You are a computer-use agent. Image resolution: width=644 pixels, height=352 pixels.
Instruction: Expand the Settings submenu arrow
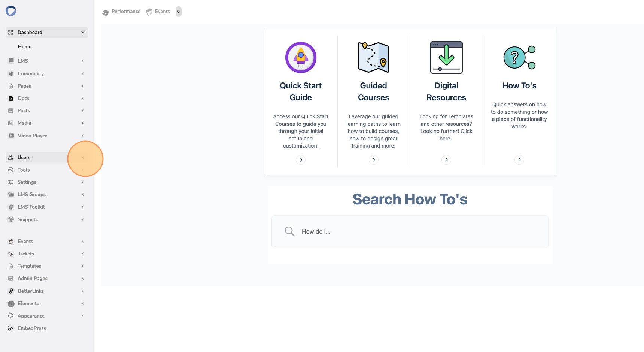coord(83,182)
